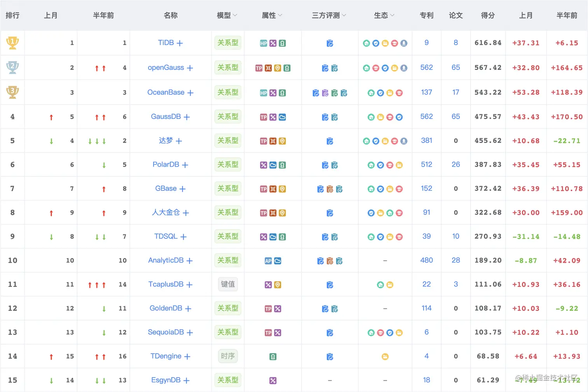Click the bronze third-place trophy icon
588x392 pixels.
tap(12, 92)
